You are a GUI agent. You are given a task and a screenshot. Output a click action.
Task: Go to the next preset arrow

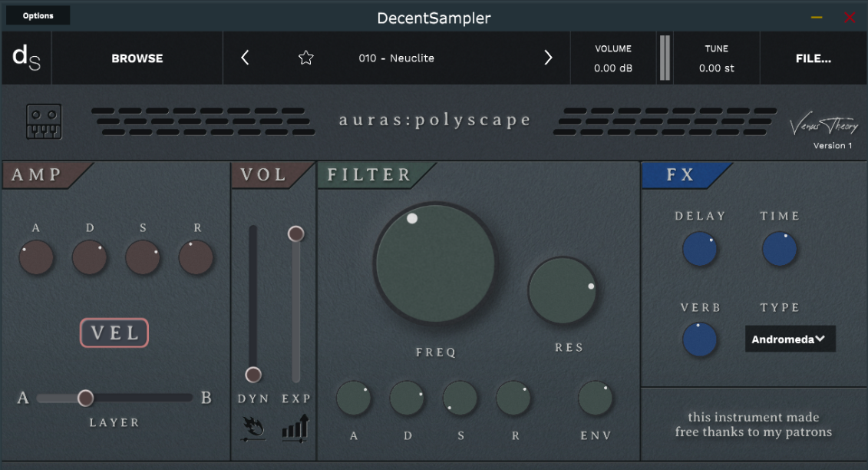tap(548, 58)
